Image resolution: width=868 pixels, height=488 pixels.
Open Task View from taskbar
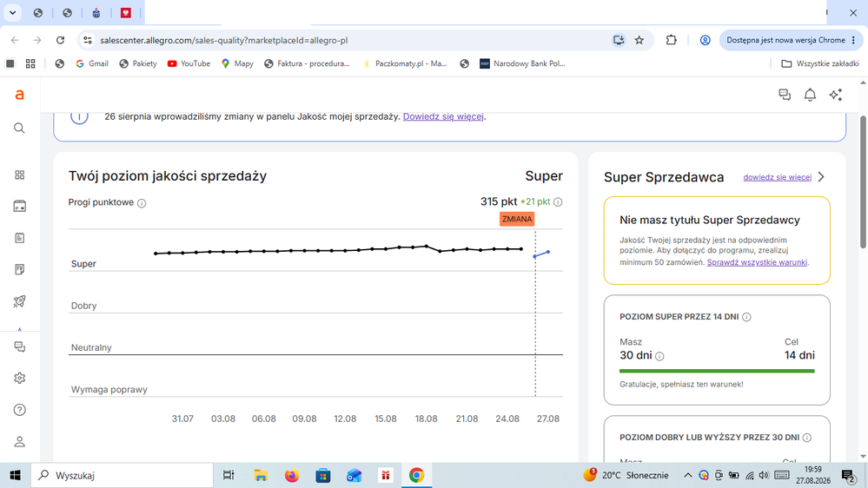pos(228,475)
